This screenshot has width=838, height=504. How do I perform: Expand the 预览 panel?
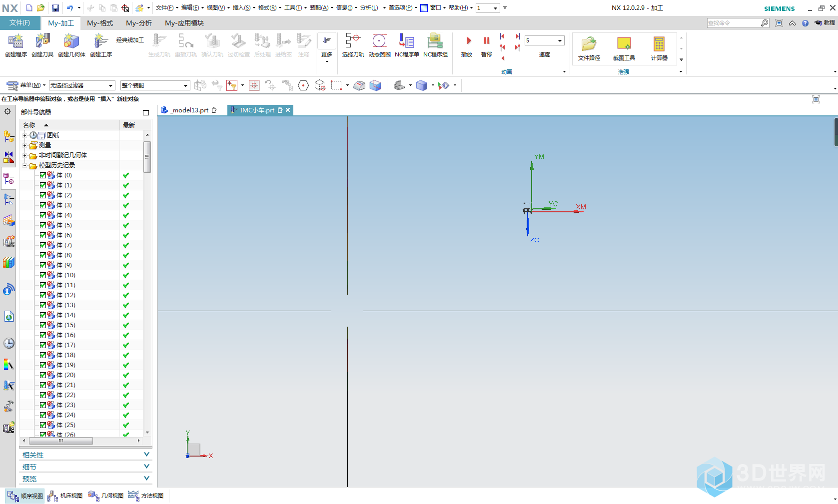click(x=86, y=479)
